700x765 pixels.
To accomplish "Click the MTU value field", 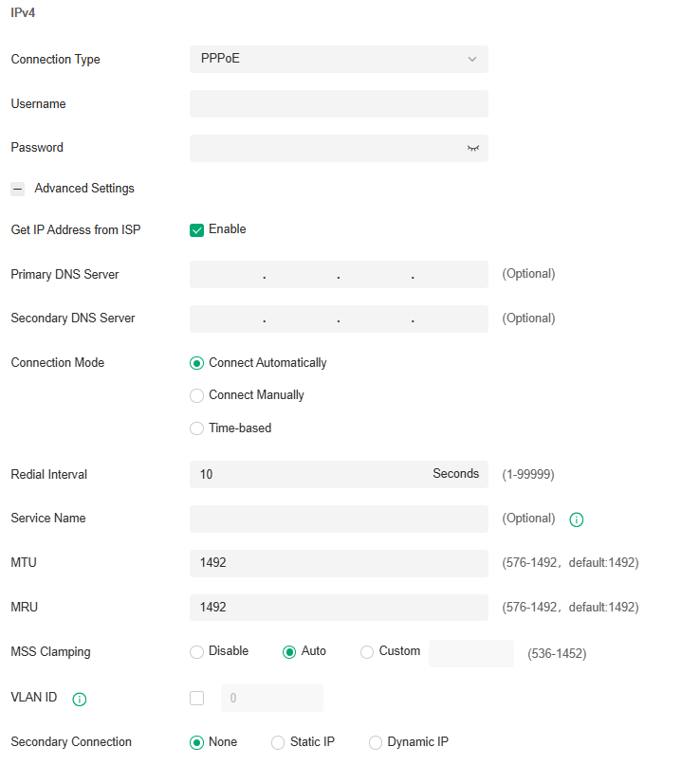I will 339,563.
